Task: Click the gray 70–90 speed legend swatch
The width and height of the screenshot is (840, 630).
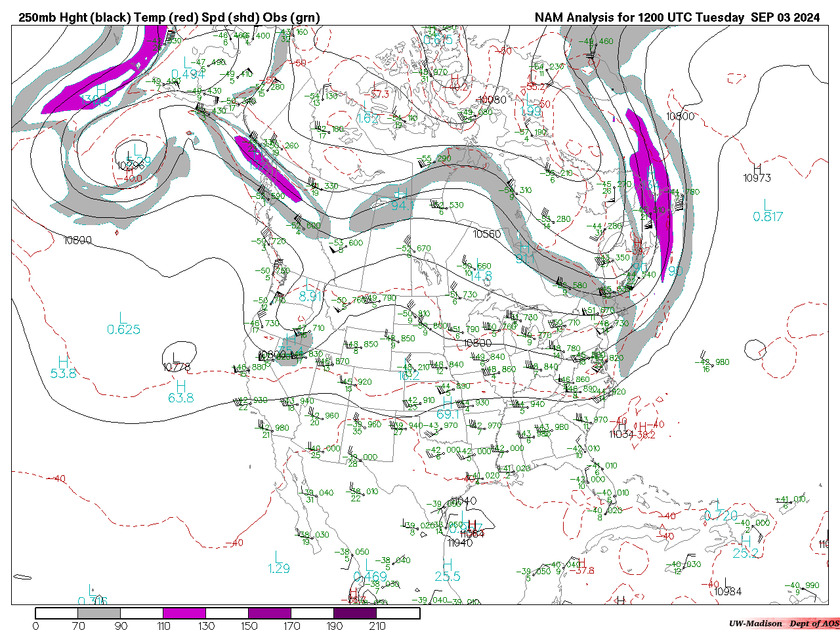Action: tap(100, 613)
